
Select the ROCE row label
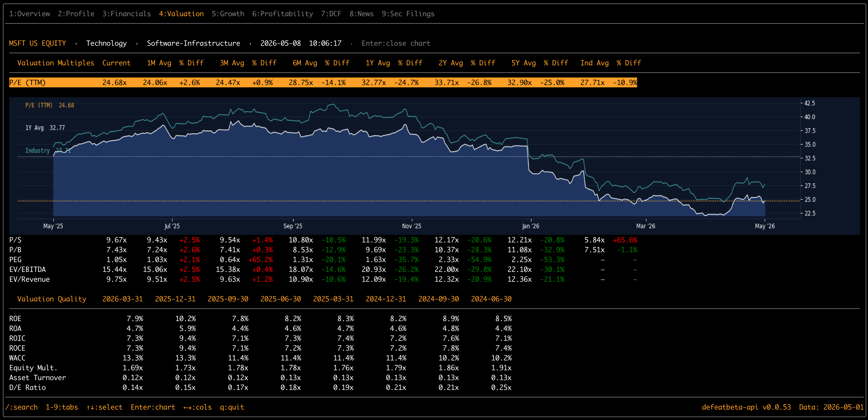click(17, 348)
